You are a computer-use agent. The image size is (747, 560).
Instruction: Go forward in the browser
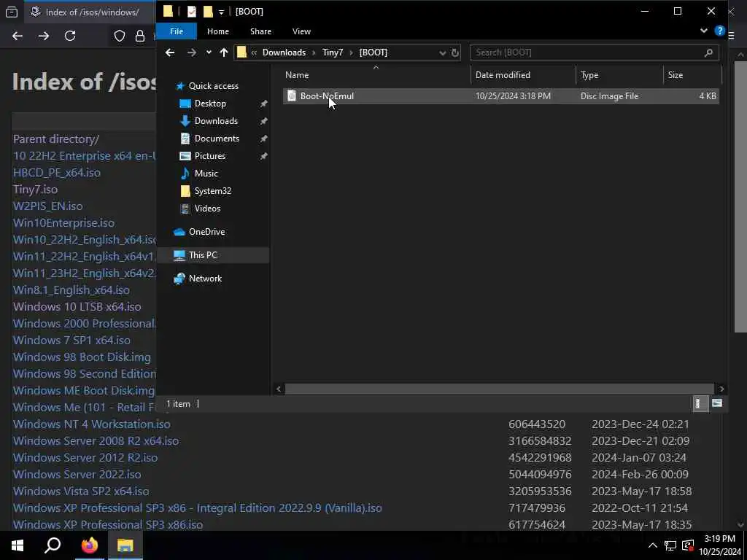tap(44, 36)
